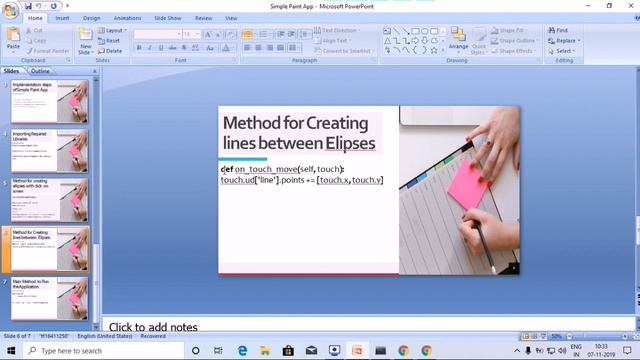Select 5-Point Star shape in gallery
640x360 pixels.
click(434, 51)
